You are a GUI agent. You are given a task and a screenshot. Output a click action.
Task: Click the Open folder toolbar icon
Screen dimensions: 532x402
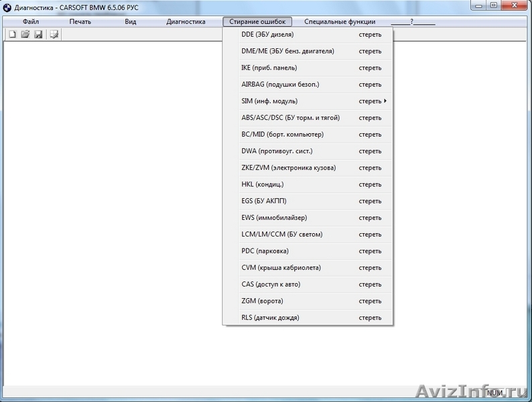click(25, 34)
